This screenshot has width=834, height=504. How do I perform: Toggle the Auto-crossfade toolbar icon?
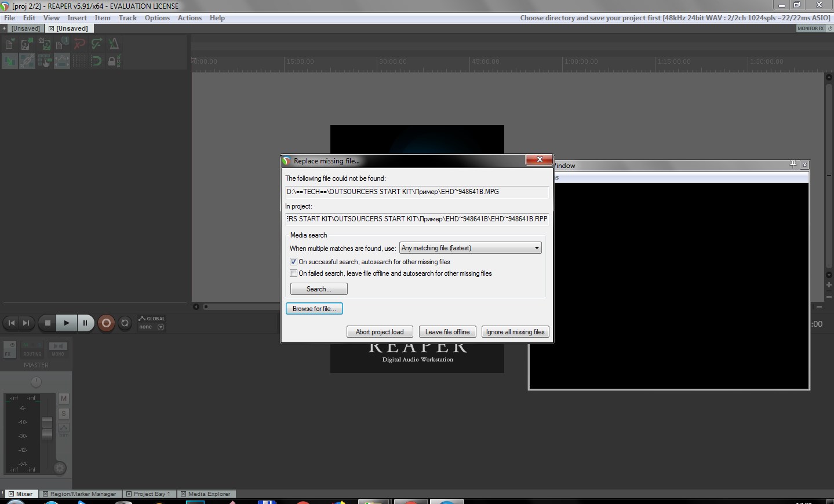(x=10, y=61)
